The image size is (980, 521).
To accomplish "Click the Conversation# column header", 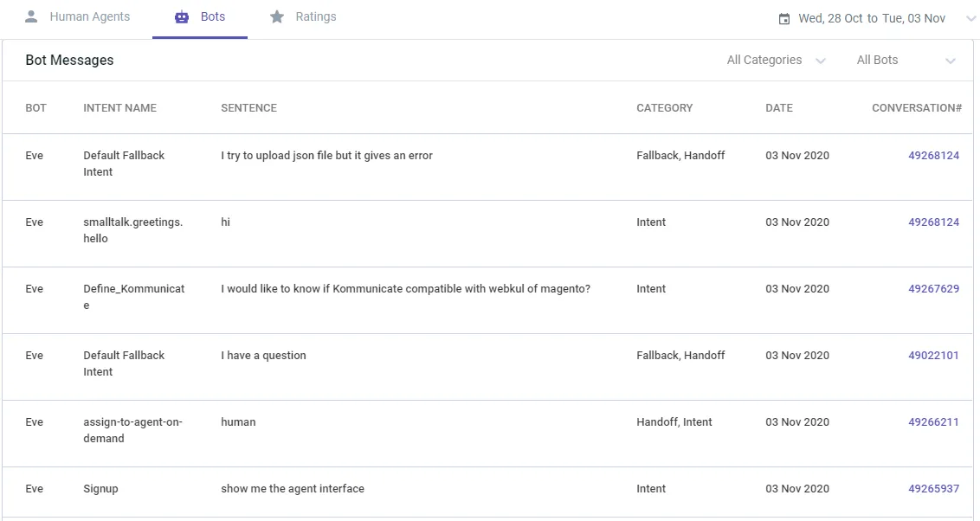I will point(916,108).
